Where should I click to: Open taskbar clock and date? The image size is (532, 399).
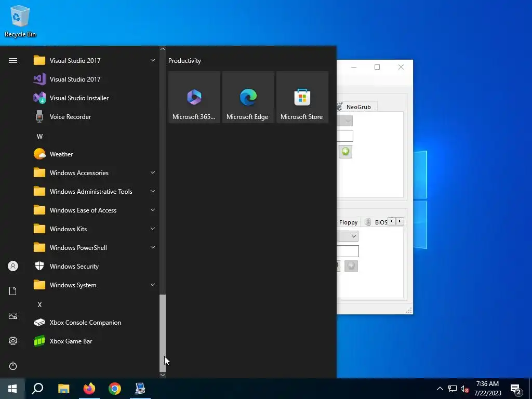tap(487, 389)
